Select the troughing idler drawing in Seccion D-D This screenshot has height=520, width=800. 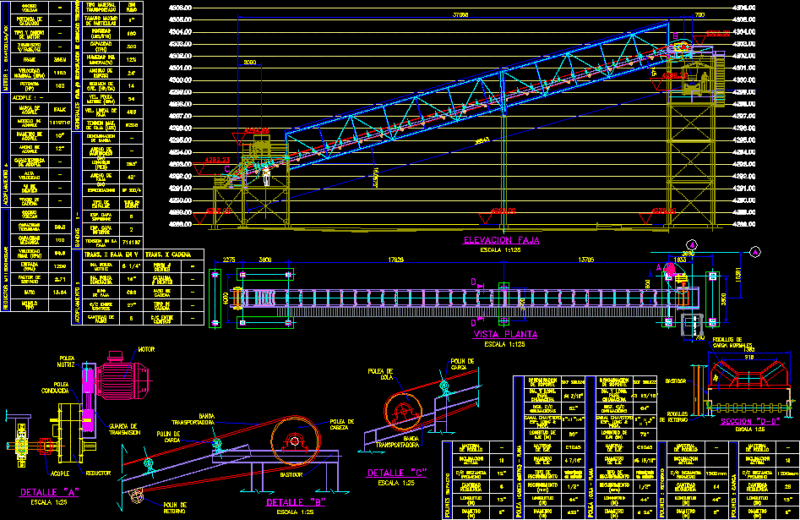[x=748, y=373]
